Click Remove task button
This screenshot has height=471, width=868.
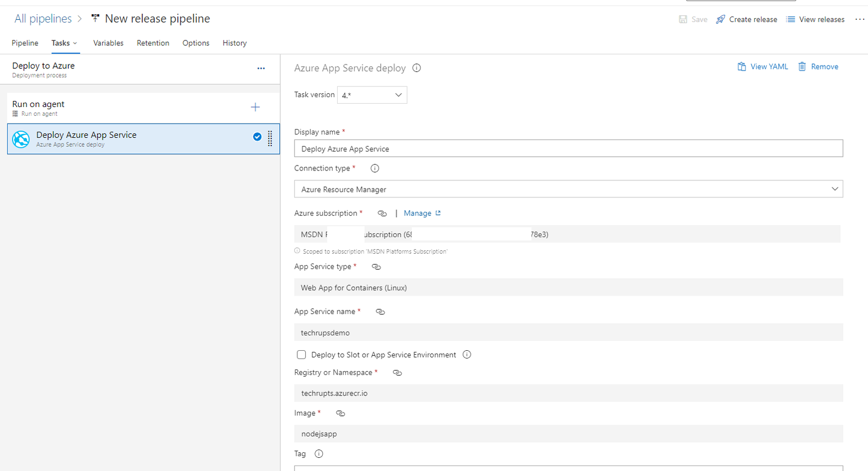coord(818,67)
